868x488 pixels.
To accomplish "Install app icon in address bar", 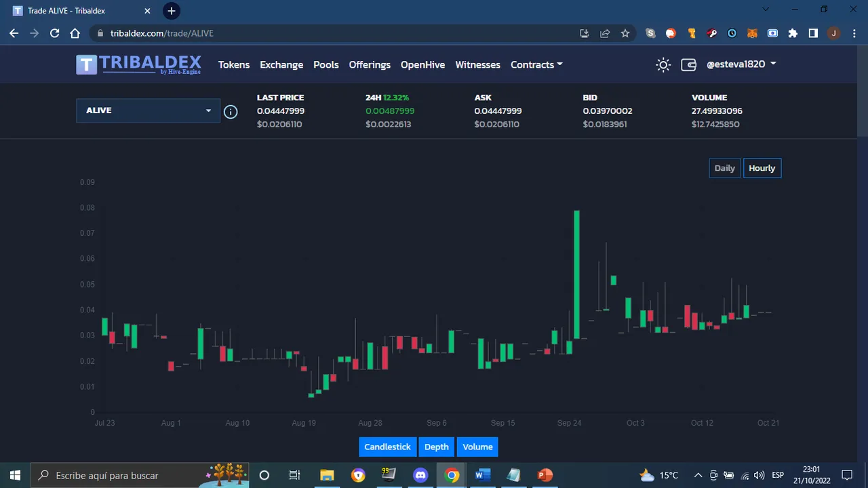I will (585, 33).
